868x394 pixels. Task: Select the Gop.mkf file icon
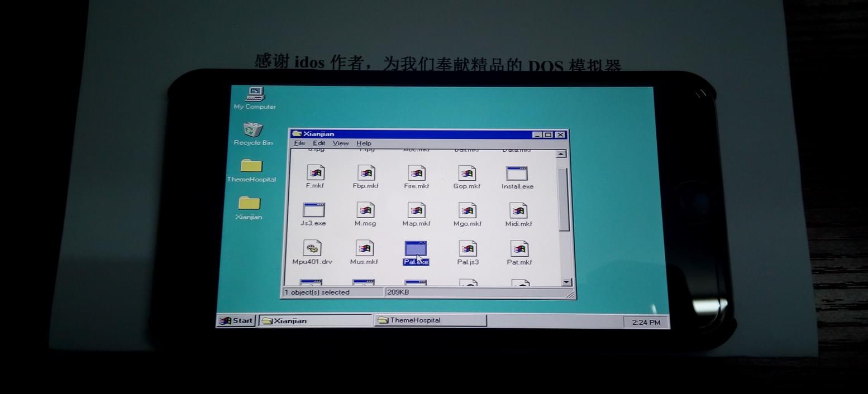[x=467, y=173]
